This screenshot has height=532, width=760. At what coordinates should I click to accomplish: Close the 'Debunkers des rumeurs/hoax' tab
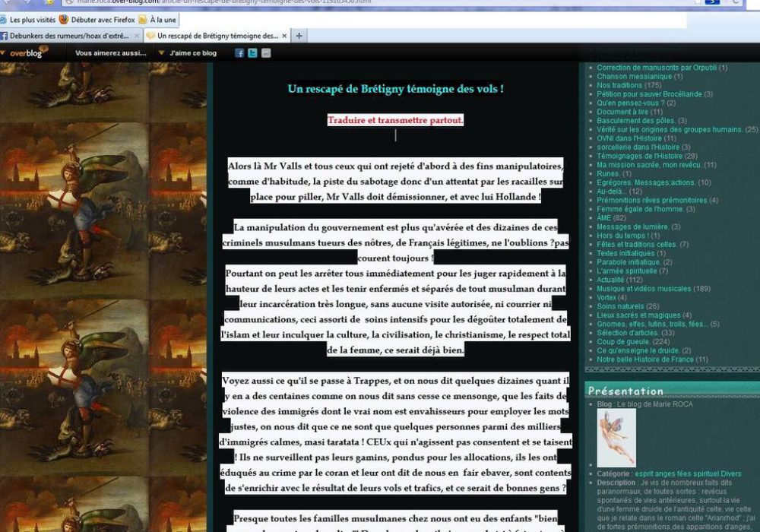[x=137, y=36]
